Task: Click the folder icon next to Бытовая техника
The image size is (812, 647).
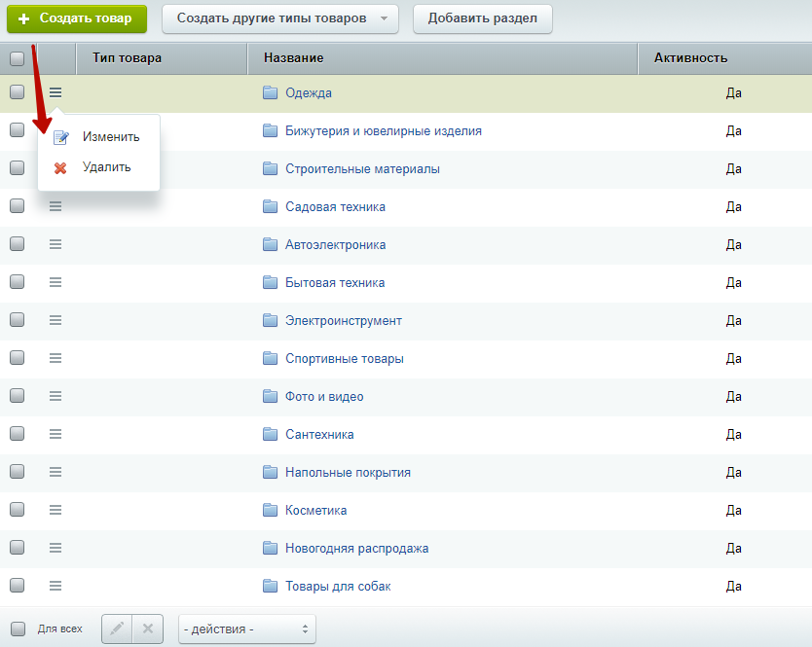Action: click(270, 282)
